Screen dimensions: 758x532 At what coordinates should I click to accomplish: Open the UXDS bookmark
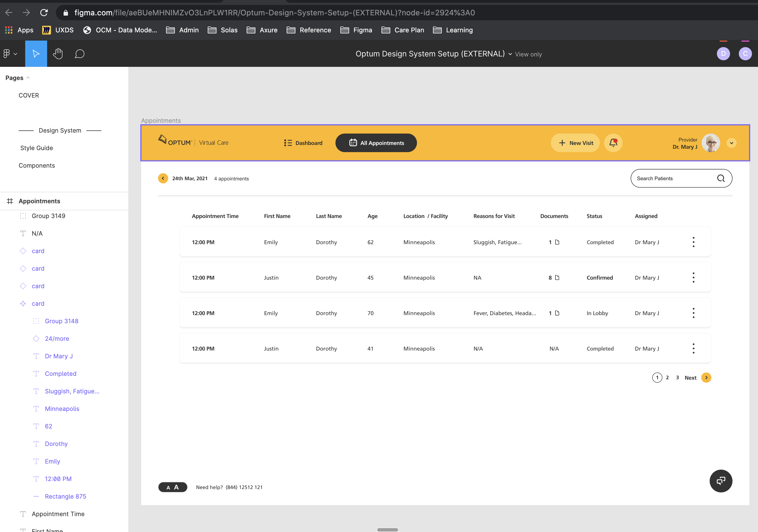point(58,30)
